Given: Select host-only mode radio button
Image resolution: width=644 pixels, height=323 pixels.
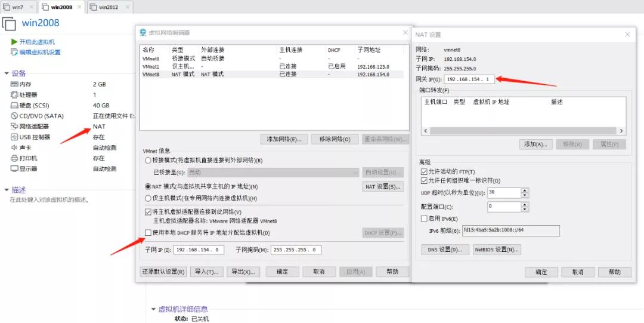Looking at the screenshot, I should (x=148, y=198).
